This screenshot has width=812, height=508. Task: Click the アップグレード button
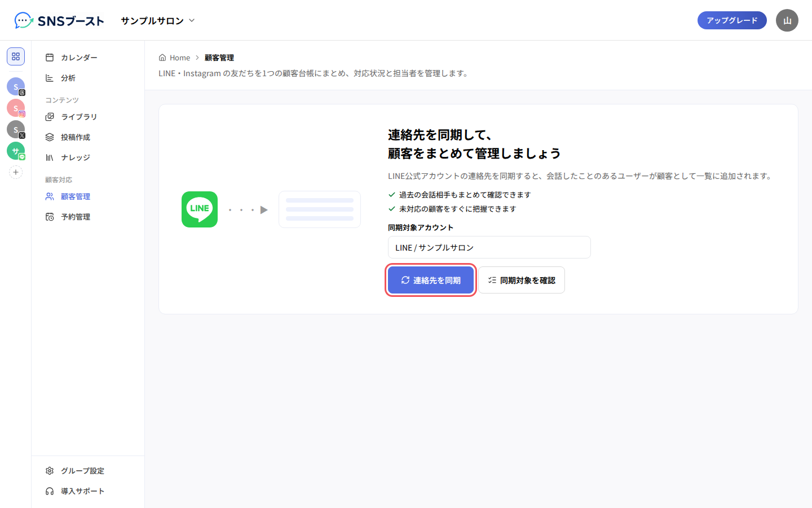tap(732, 20)
